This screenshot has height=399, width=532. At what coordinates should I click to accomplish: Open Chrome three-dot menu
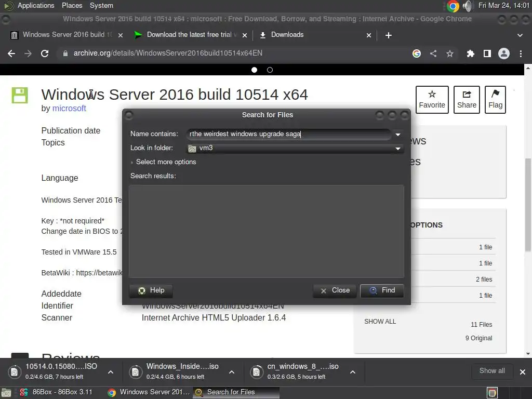point(521,54)
